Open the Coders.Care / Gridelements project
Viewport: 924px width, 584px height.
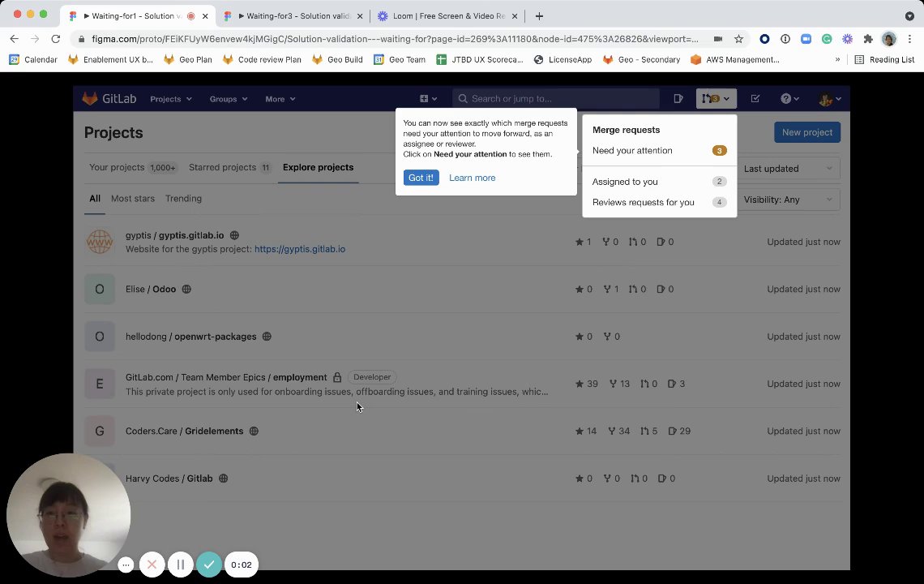coord(185,432)
